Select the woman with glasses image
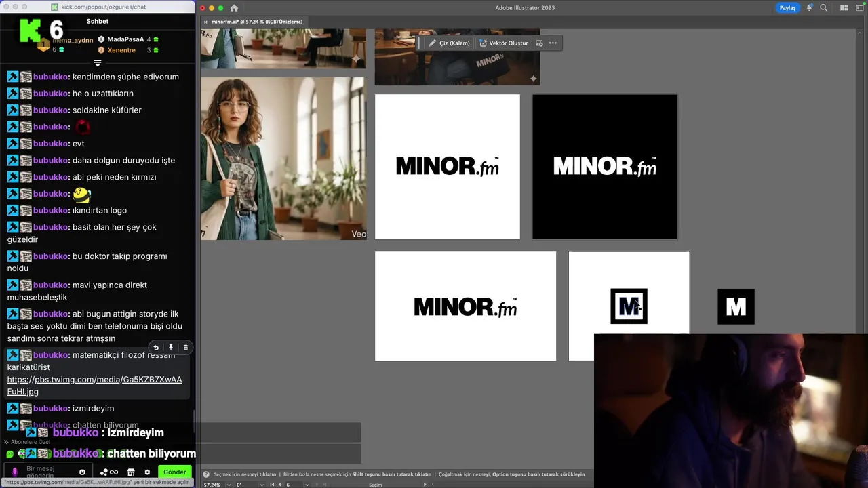Viewport: 868px width, 488px height. point(283,159)
